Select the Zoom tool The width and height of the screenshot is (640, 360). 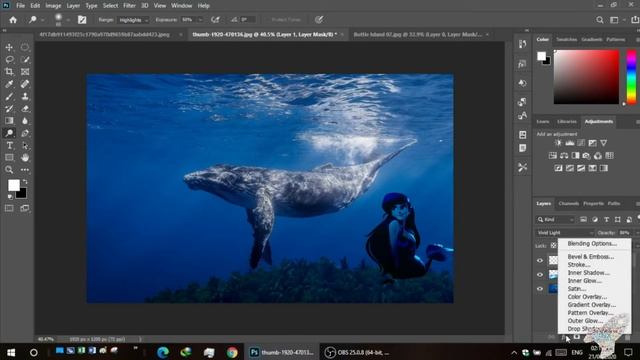[x=9, y=170]
